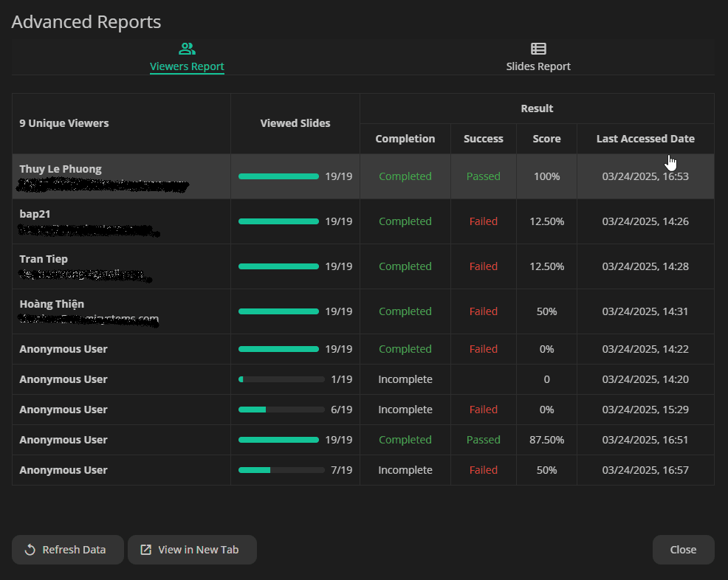
Task: Click the 87.50% score cell
Action: pyautogui.click(x=546, y=440)
